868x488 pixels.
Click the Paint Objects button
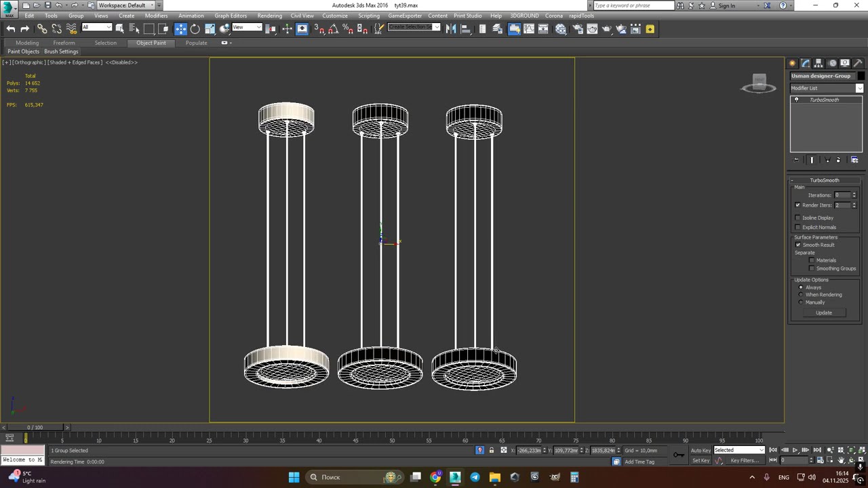click(x=24, y=52)
